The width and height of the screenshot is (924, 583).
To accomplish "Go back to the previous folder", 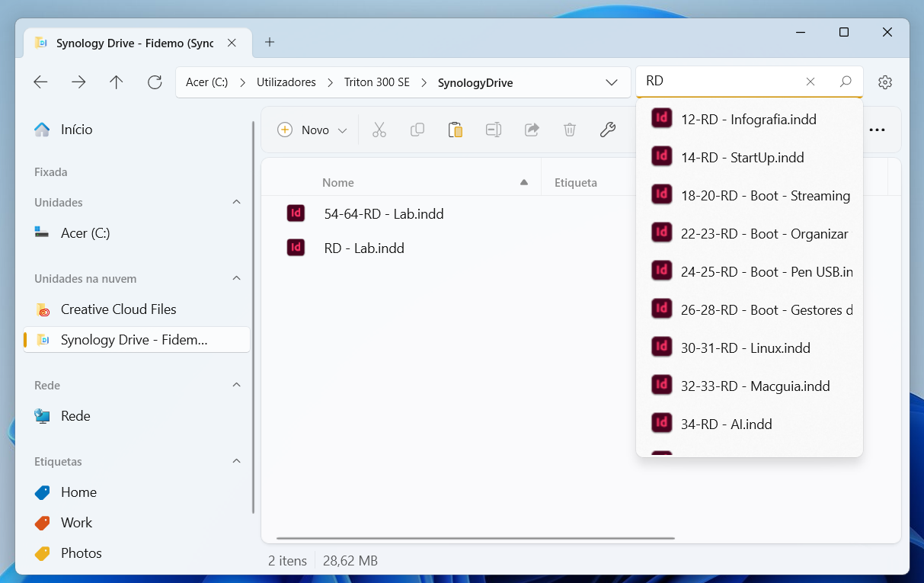I will click(41, 82).
